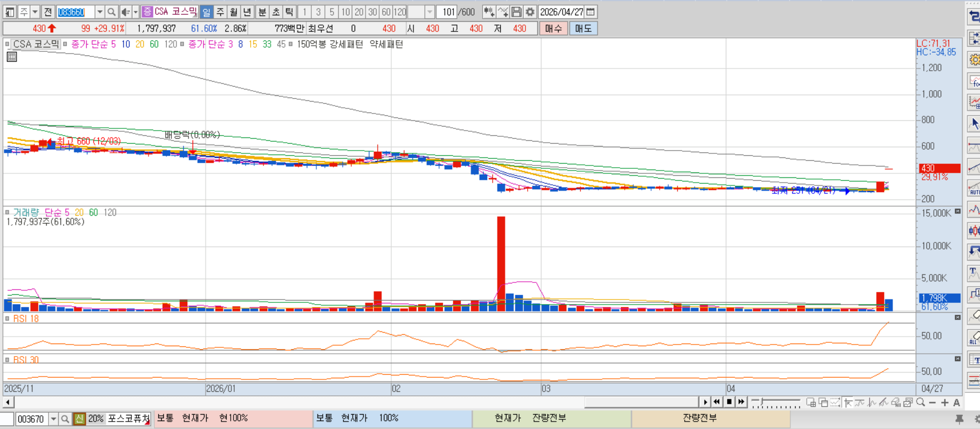
Task: Click the 전 button beside stock code
Action: pos(48,11)
